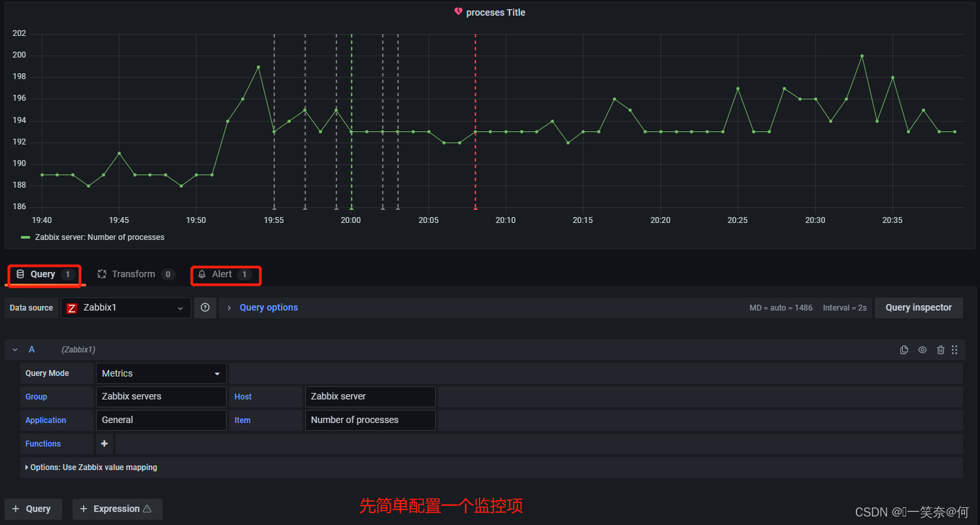Click the (Zabbix1) query data source label
Image resolution: width=980 pixels, height=525 pixels.
(x=78, y=350)
